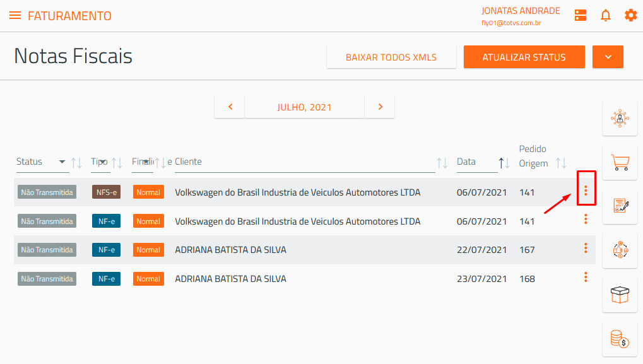
Task: Open settings gear icon
Action: (631, 16)
